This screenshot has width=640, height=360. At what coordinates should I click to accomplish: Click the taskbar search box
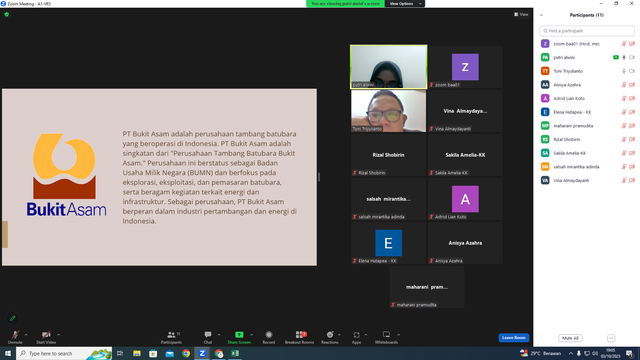(64, 353)
